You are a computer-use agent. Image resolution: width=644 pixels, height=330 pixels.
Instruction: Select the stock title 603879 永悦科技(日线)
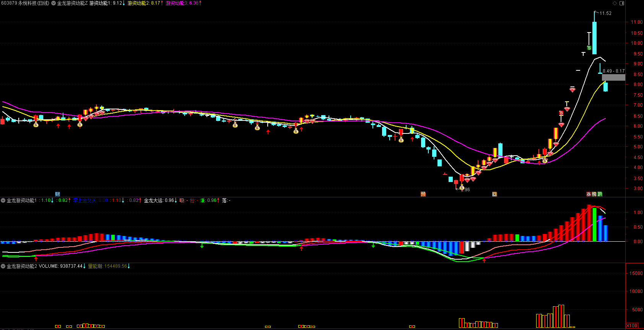[25, 3]
